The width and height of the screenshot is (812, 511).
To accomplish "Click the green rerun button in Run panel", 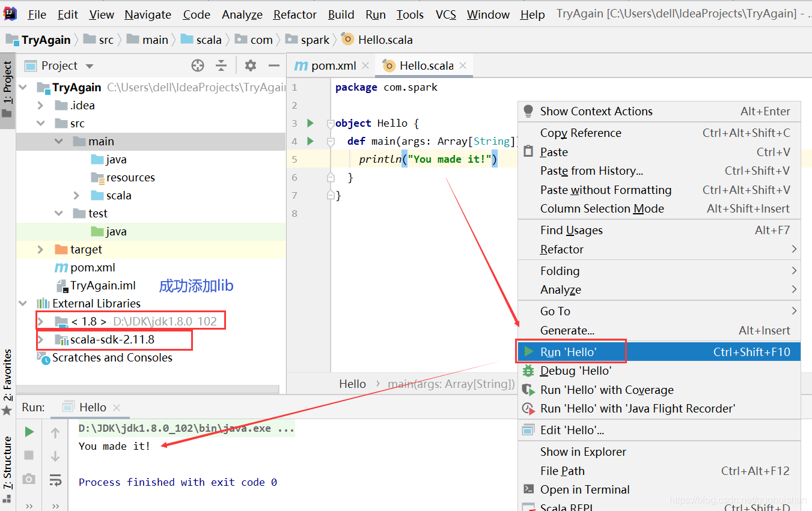I will click(29, 432).
